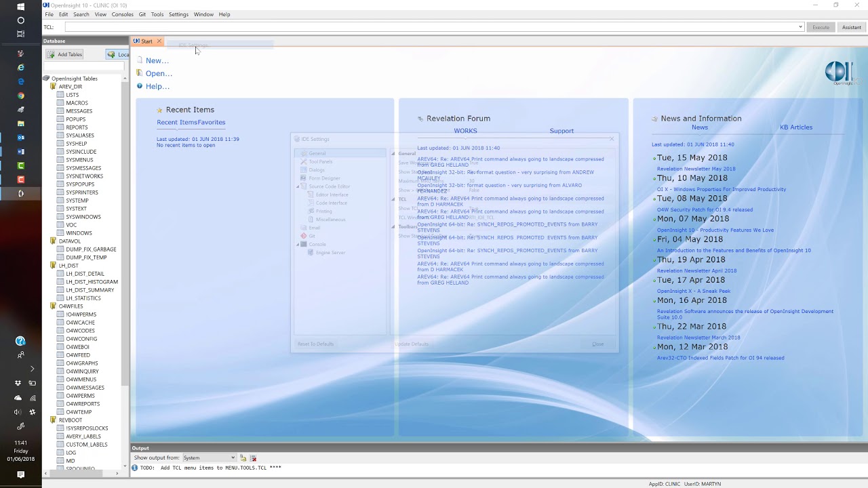Image resolution: width=868 pixels, height=488 pixels.
Task: Open the Search menu
Action: [81, 14]
